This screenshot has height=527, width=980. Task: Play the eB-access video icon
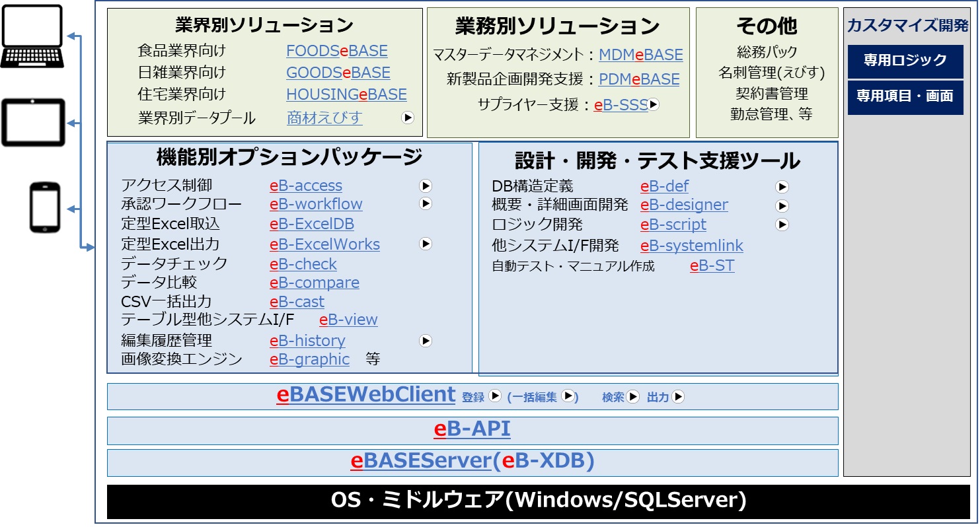[426, 186]
